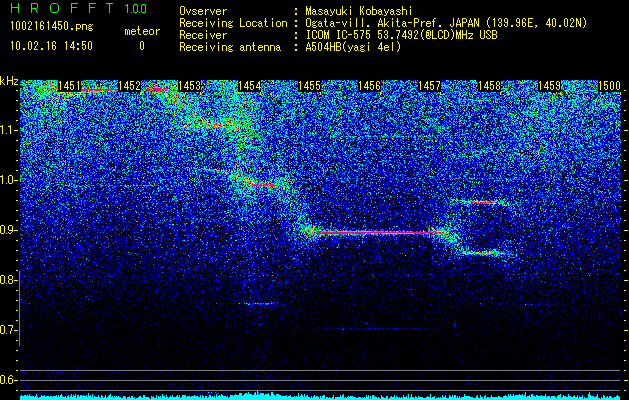Click the echo trace at 0.95 kHz below 1458

click(x=479, y=202)
